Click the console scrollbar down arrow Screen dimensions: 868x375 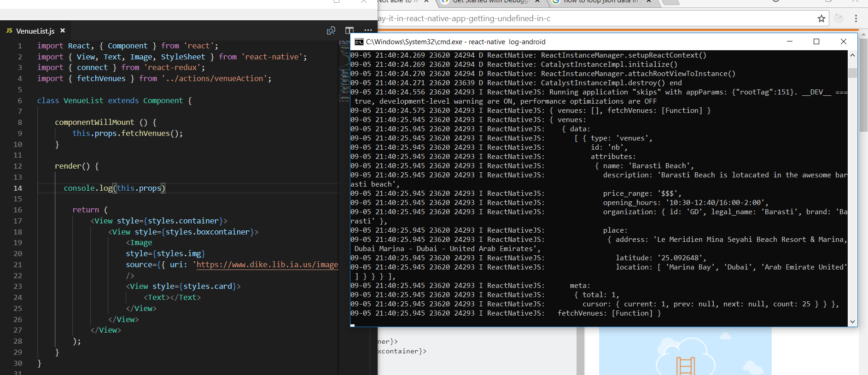[x=852, y=322]
